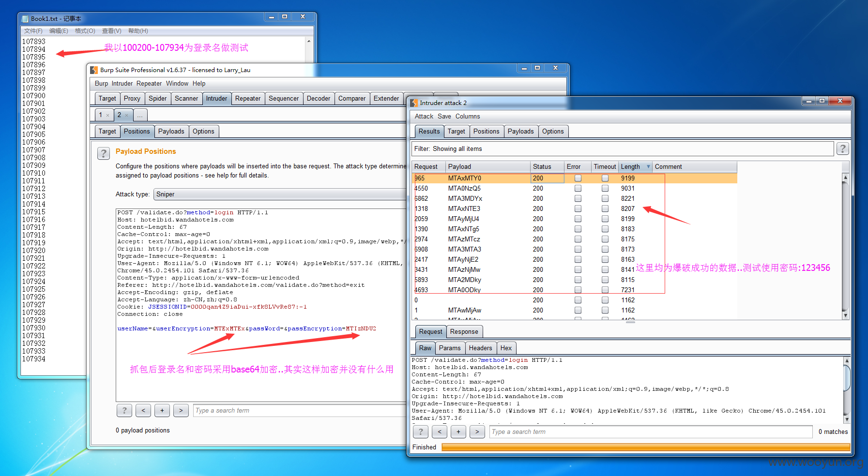
Task: Click next-match arrow in Intruder attack search bar
Action: pyautogui.click(x=477, y=431)
